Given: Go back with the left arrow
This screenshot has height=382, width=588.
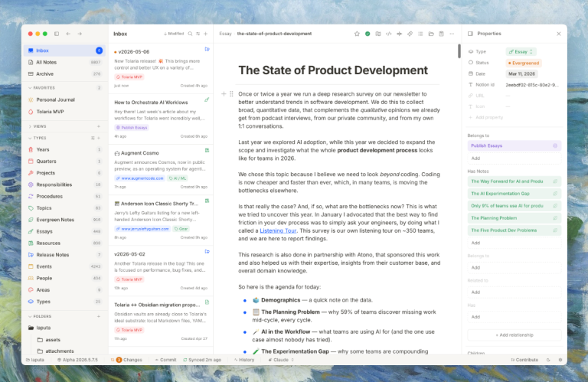Looking at the screenshot, I should [68, 34].
